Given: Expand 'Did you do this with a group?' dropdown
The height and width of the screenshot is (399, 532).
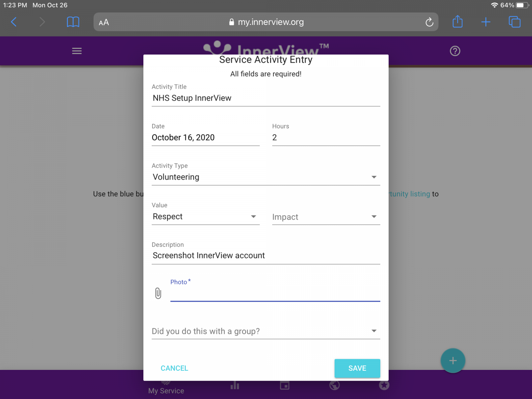Looking at the screenshot, I should pyautogui.click(x=266, y=331).
